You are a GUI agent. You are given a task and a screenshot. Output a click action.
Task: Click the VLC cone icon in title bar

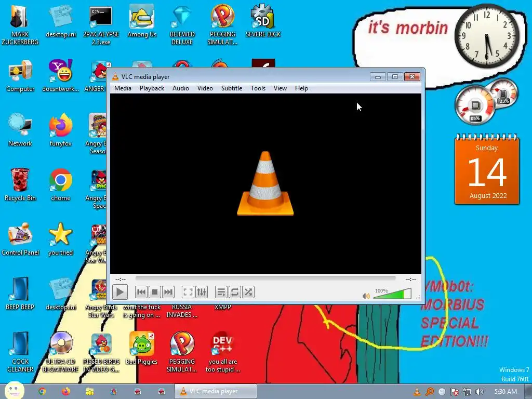[115, 77]
